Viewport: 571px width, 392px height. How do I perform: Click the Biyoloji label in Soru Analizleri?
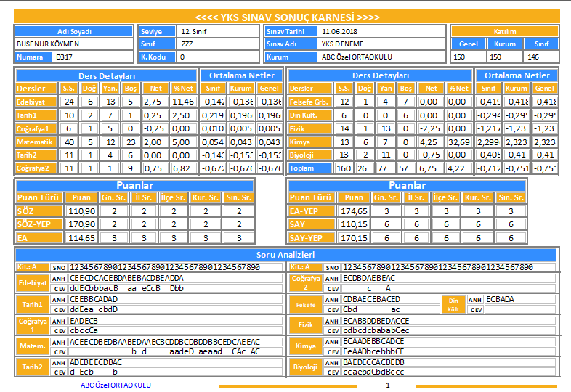(x=305, y=367)
